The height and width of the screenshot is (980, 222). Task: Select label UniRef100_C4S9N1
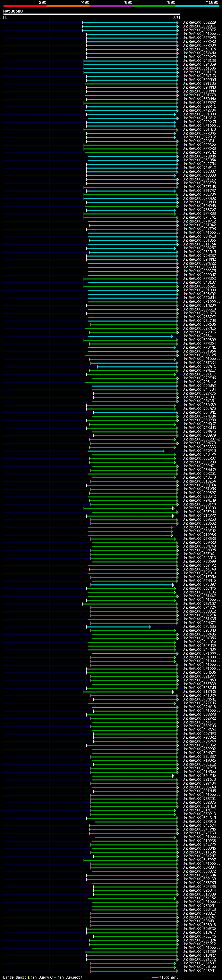199,971
